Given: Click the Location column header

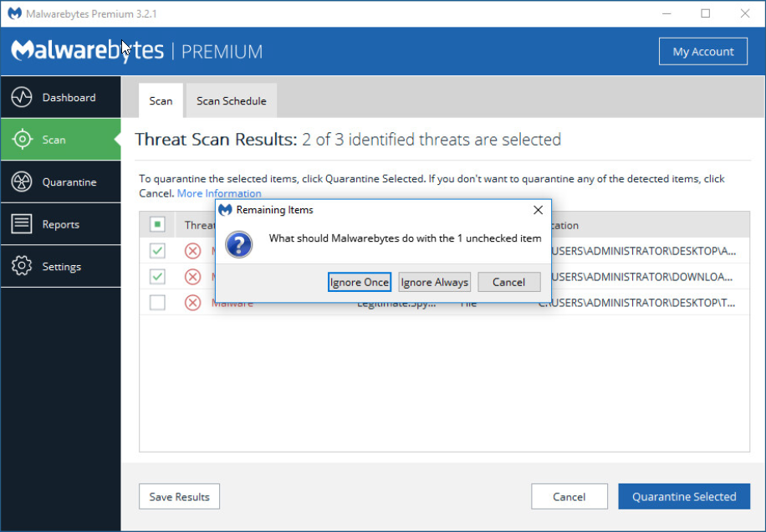Looking at the screenshot, I should tap(565, 225).
